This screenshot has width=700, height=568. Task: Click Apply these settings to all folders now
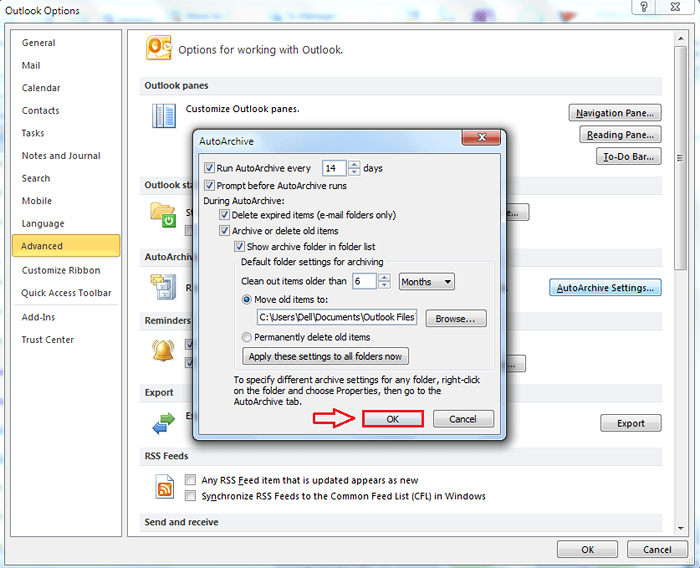pos(325,356)
